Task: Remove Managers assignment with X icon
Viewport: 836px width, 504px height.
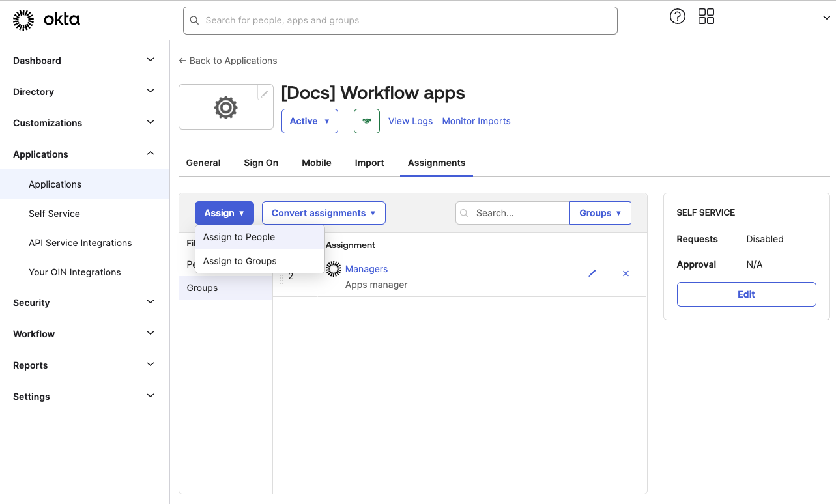Action: [626, 273]
